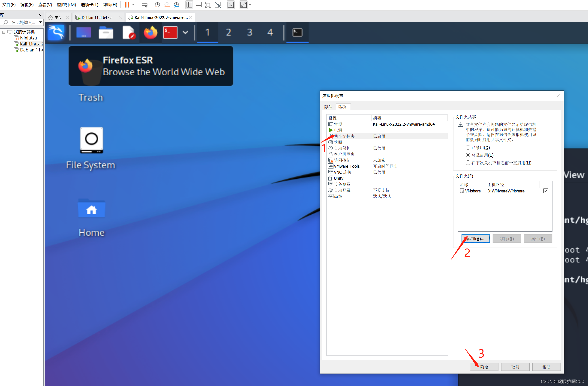Select Kali-Linux VM in the library tree
588x386 pixels.
(29, 44)
